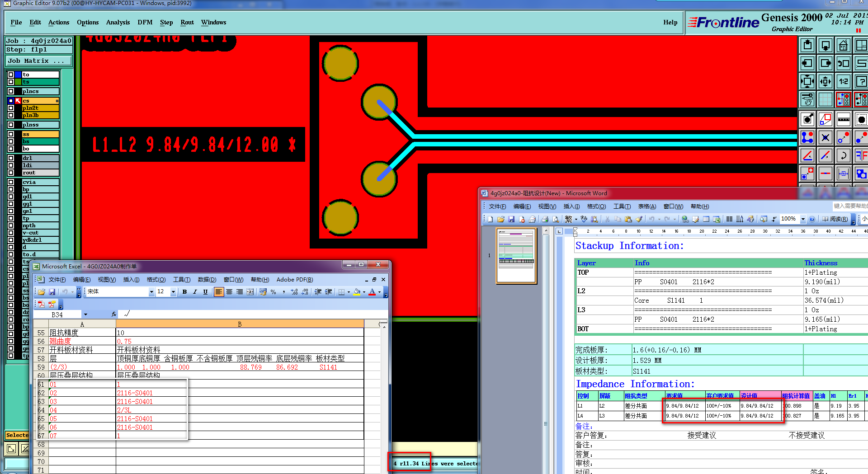
Task: Toggle visibility checkbox of layer 'pln2t'
Action: coord(11,108)
